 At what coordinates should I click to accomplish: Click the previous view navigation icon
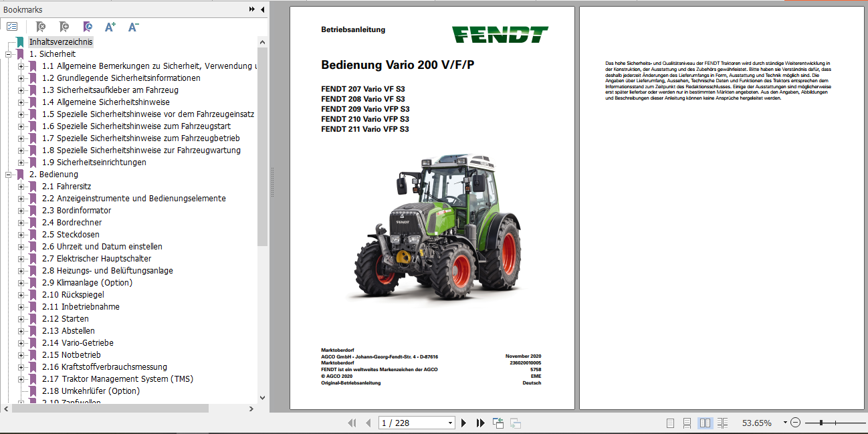[498, 423]
